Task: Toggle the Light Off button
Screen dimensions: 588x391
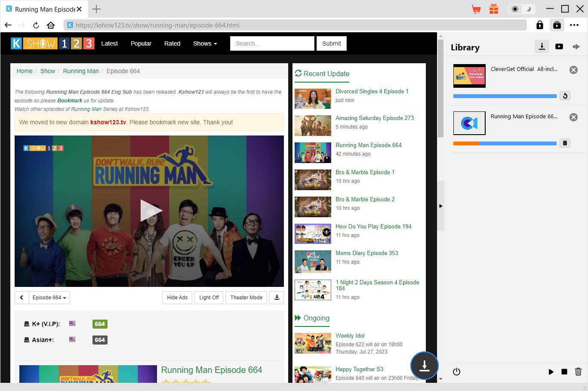Action: point(209,298)
